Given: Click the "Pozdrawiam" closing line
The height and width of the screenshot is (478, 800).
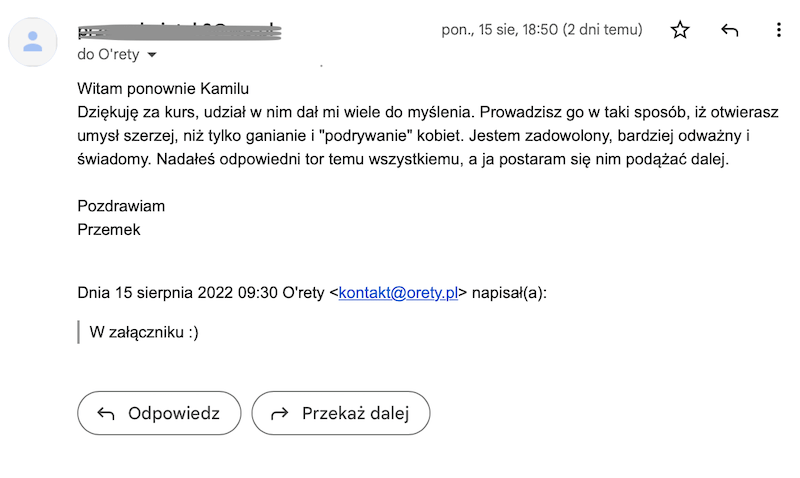Looking at the screenshot, I should tap(121, 206).
